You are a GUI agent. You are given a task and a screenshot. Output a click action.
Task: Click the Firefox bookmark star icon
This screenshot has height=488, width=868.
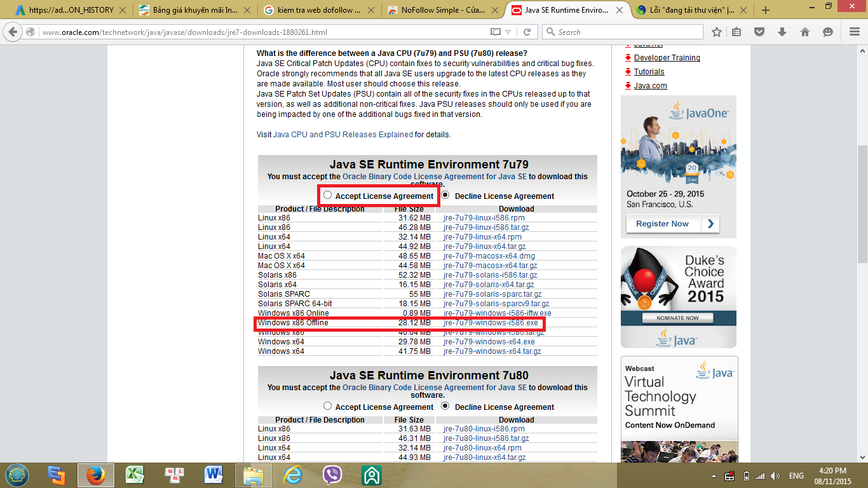(717, 32)
